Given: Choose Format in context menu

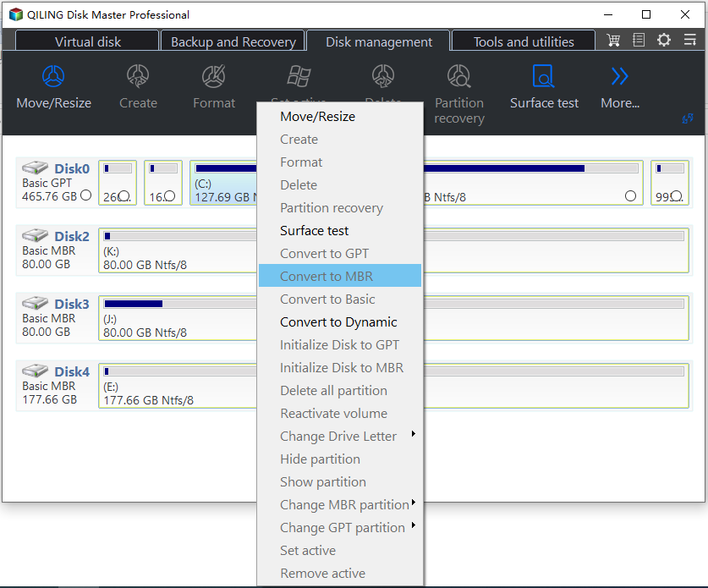Looking at the screenshot, I should [340, 162].
